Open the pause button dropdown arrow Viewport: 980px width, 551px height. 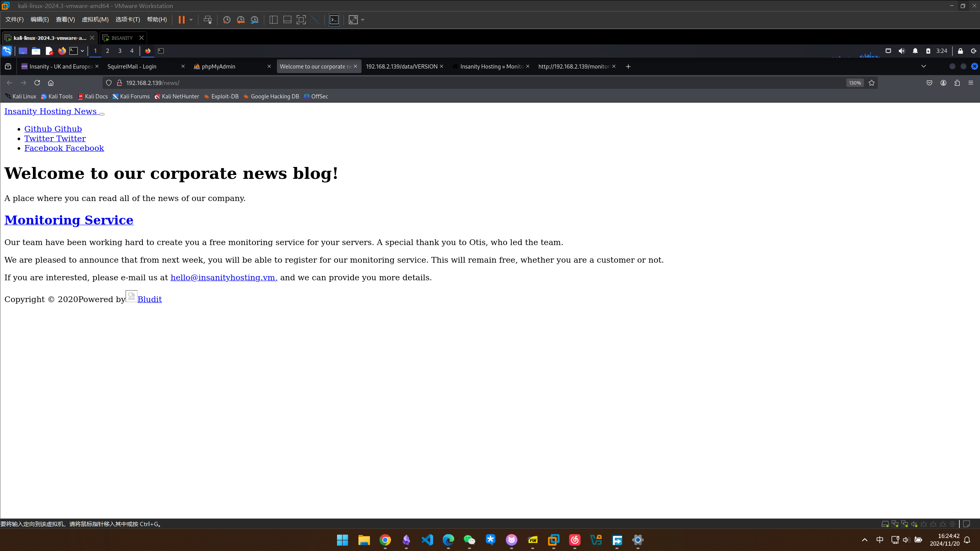coord(191,20)
